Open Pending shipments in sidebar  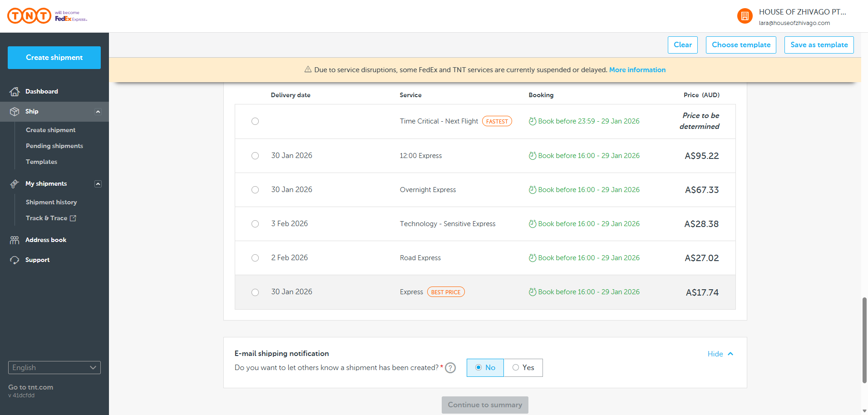[54, 146]
